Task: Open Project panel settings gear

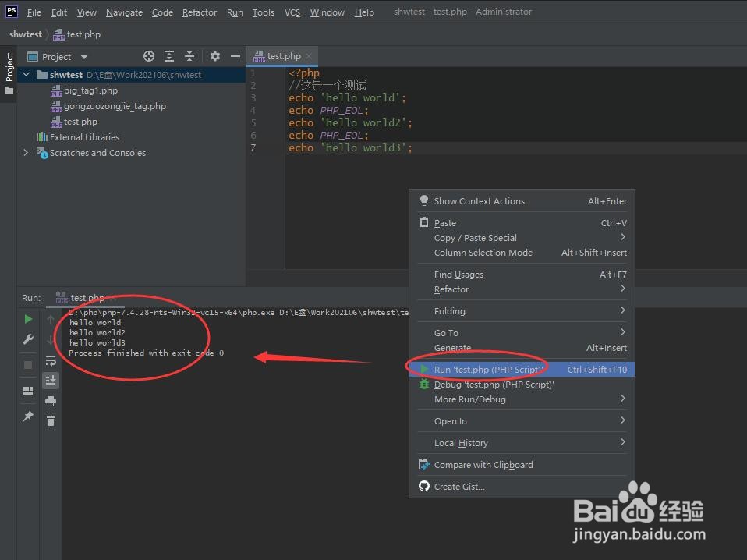Action: 215,56
